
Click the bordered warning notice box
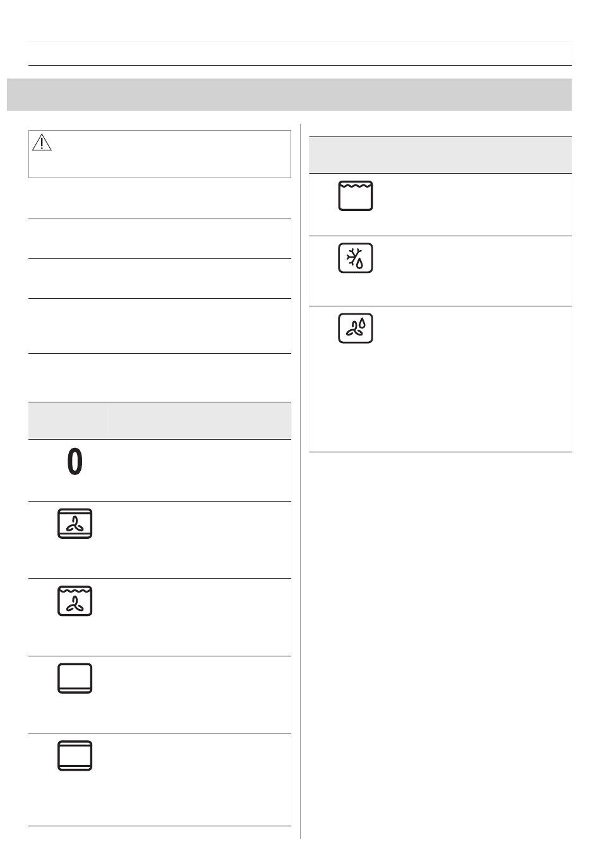pyautogui.click(x=160, y=154)
